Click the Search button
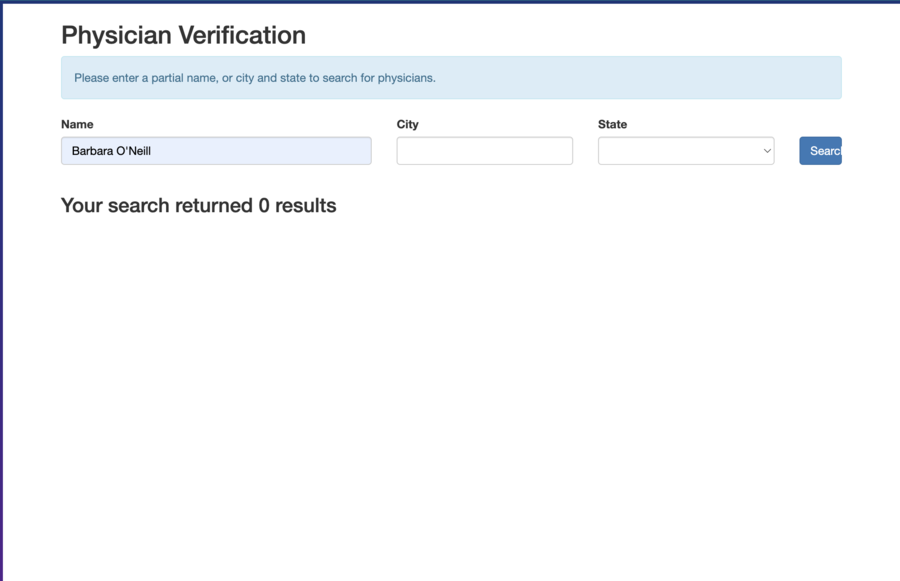The image size is (900, 581). tap(821, 151)
